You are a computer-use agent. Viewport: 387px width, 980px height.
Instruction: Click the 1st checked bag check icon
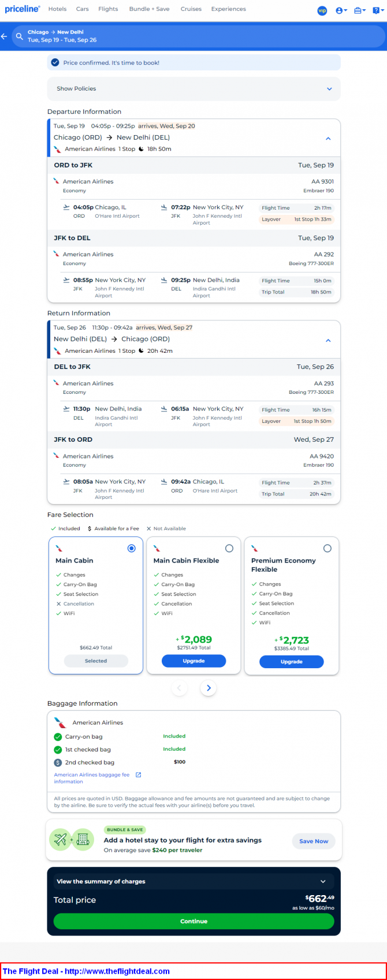tap(58, 750)
